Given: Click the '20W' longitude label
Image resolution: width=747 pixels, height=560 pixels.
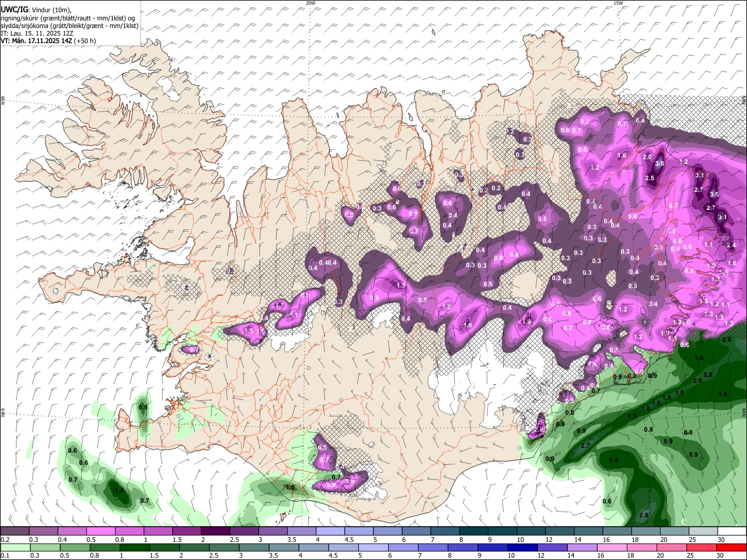Looking at the screenshot, I should pyautogui.click(x=310, y=3).
